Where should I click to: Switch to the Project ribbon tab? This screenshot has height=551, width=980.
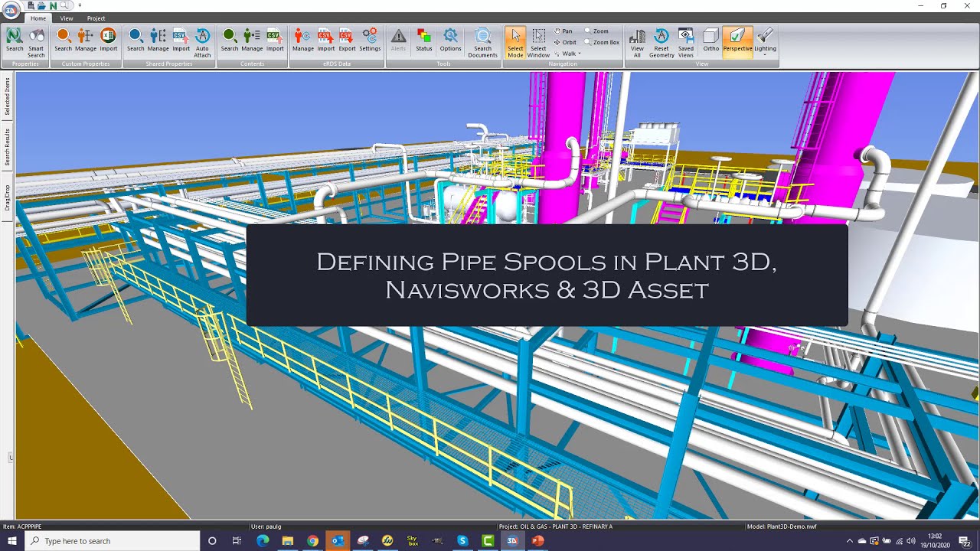(96, 18)
